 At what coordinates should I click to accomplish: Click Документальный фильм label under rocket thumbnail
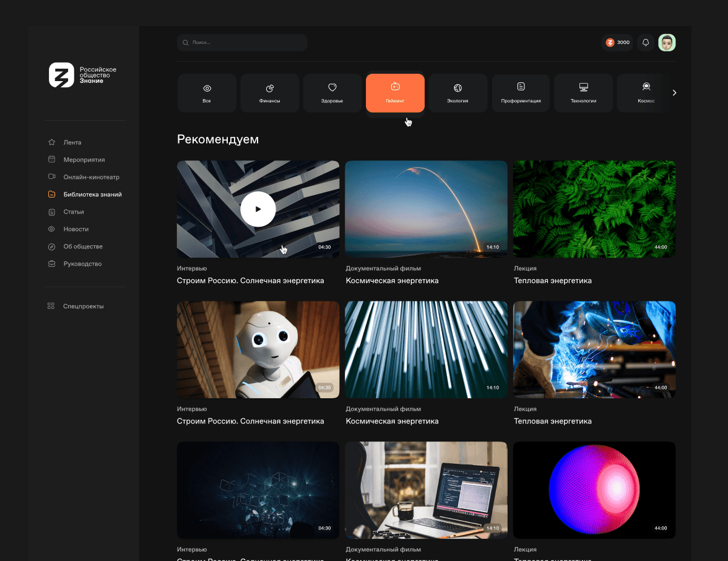[384, 269]
